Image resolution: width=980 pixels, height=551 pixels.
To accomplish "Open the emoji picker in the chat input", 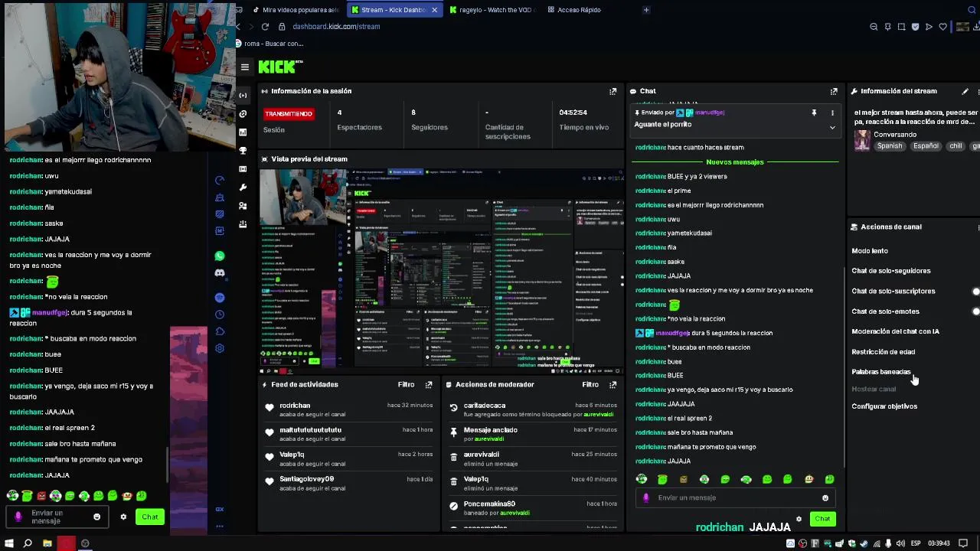I will 825,498.
